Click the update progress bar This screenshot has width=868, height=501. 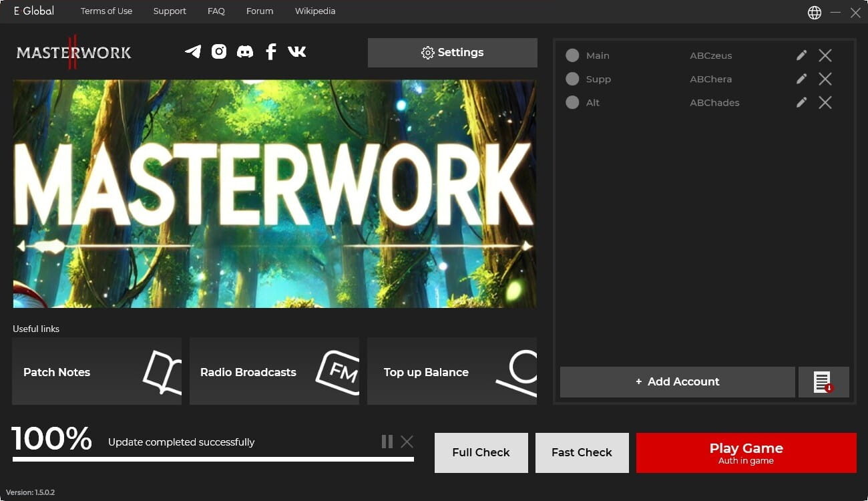(213, 460)
